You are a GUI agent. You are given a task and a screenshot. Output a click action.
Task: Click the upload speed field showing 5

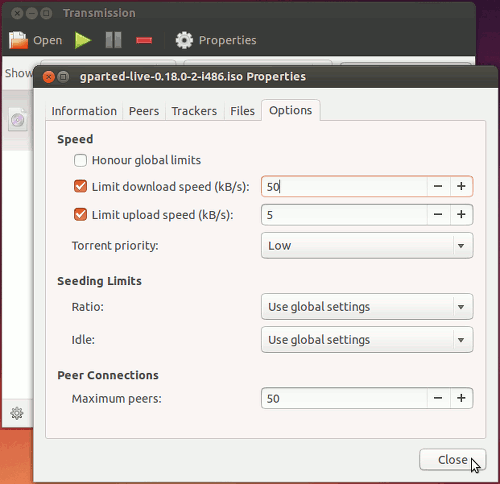pos(344,215)
